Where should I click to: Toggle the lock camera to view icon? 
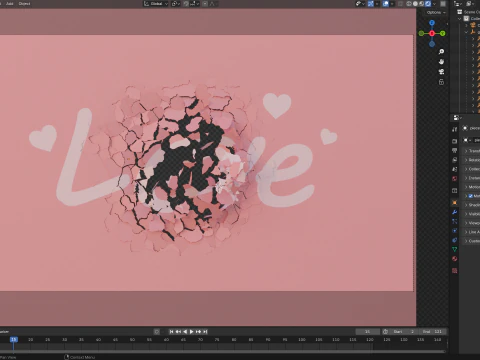pos(441,82)
